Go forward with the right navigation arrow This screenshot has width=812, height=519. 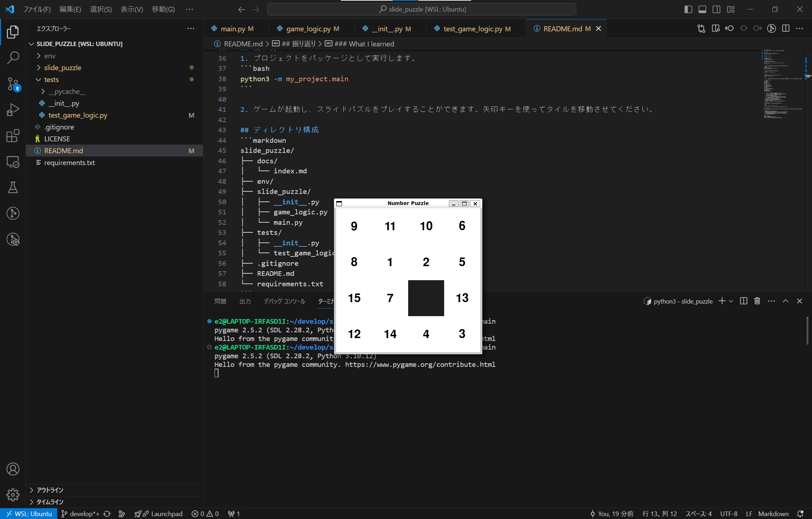256,9
